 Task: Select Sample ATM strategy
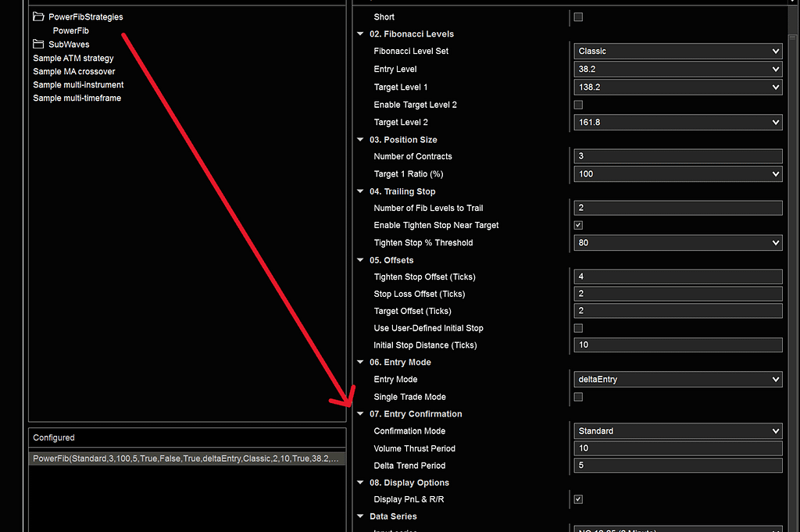73,57
